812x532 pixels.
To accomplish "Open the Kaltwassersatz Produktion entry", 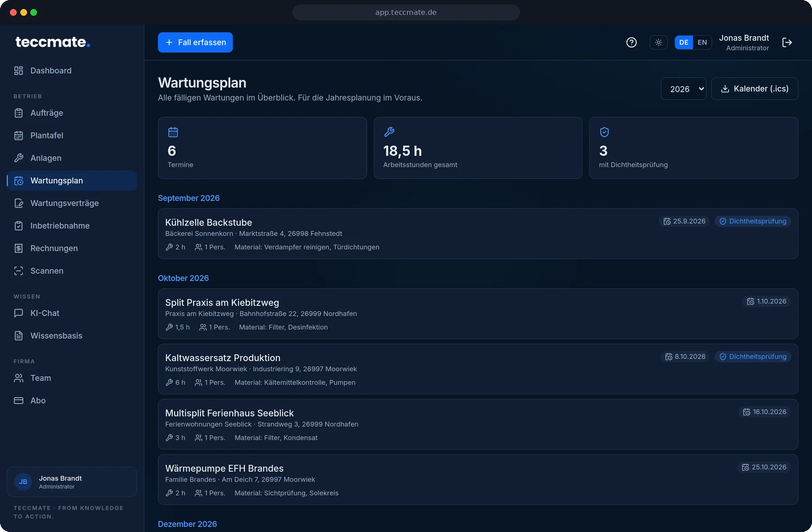I will point(478,369).
